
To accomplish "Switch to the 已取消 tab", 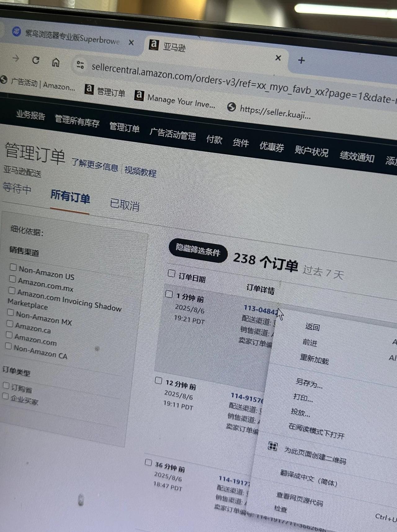I will point(125,204).
